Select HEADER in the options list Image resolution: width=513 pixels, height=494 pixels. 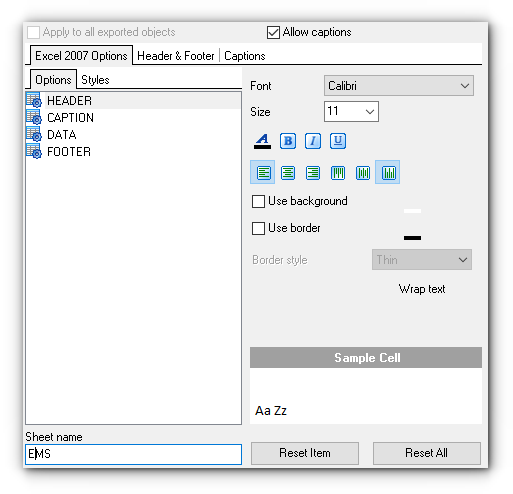(x=143, y=101)
